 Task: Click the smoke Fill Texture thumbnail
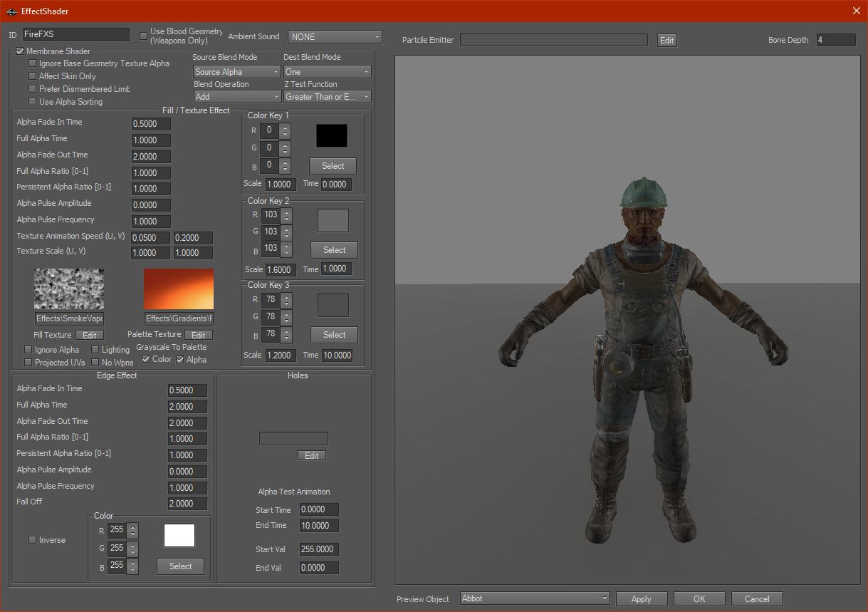pyautogui.click(x=69, y=289)
